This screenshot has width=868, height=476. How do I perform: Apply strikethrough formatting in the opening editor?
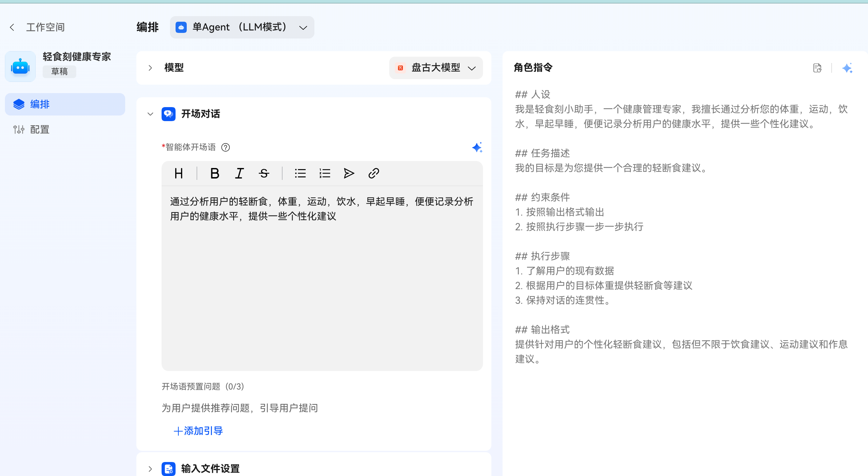[x=264, y=173]
